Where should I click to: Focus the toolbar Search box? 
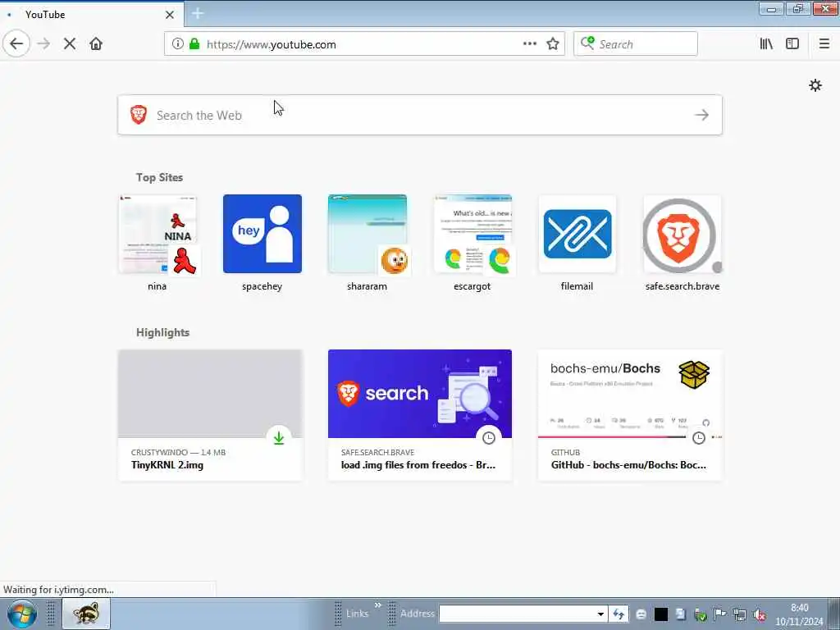(x=636, y=44)
